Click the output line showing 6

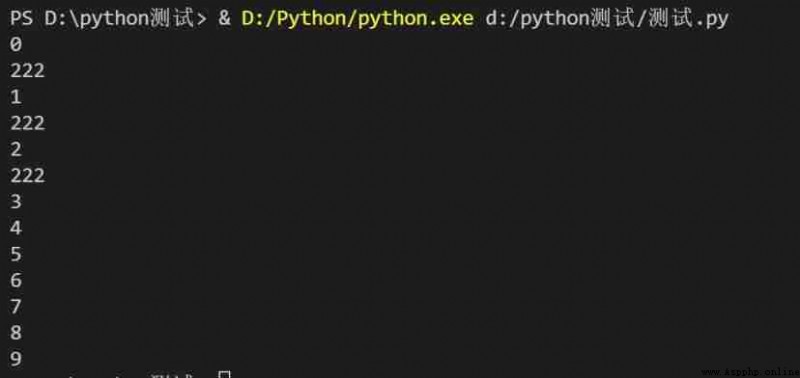coord(16,281)
